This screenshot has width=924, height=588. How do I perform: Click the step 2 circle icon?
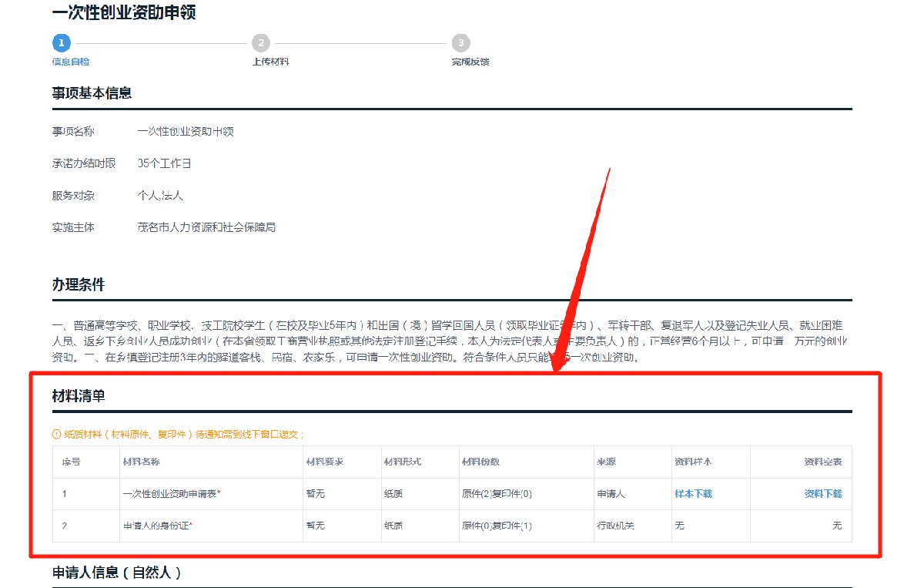click(x=261, y=43)
